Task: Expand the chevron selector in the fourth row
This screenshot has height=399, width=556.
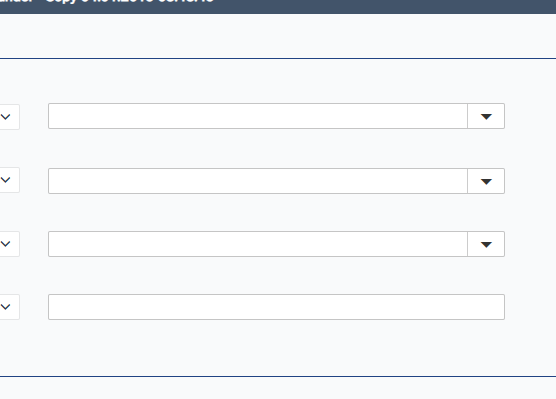Action: pyautogui.click(x=9, y=307)
